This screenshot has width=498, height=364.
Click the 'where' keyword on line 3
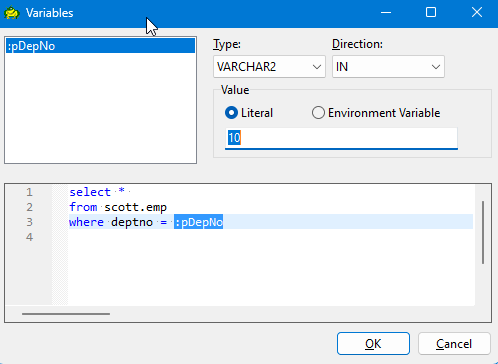click(x=86, y=222)
